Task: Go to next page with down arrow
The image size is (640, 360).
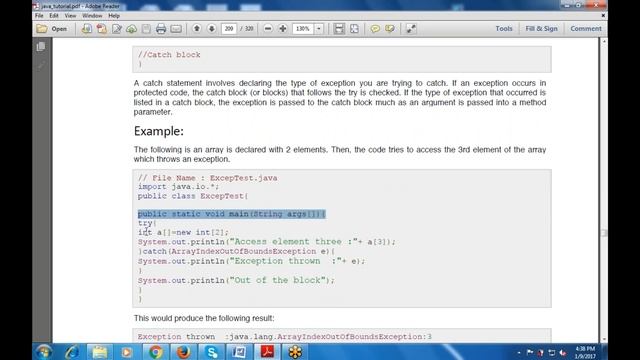Action: (211, 29)
